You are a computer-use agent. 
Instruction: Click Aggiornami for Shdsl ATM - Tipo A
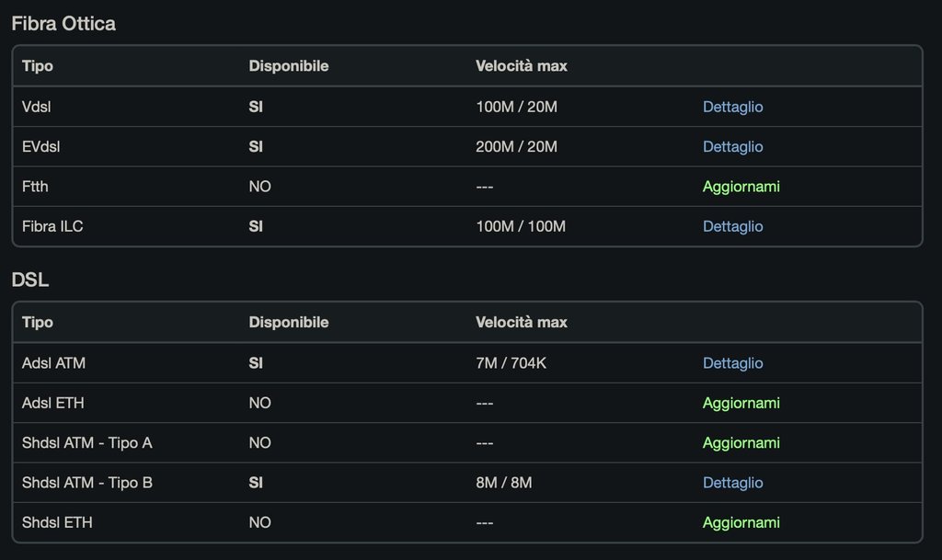741,443
